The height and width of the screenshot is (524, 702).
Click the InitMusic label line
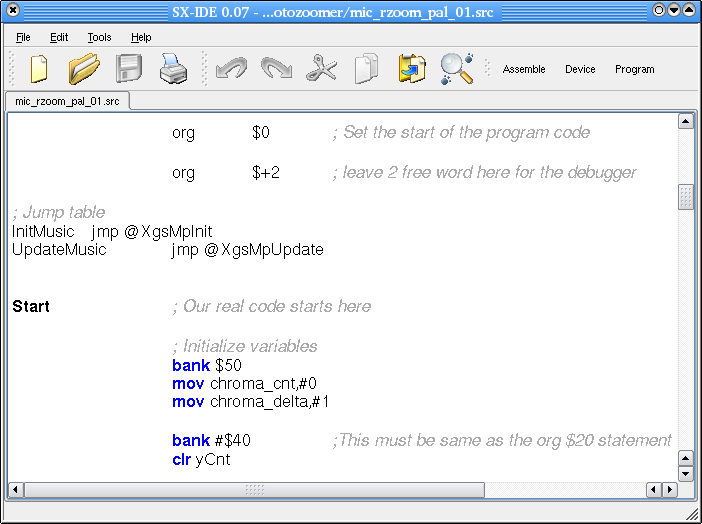[x=112, y=232]
